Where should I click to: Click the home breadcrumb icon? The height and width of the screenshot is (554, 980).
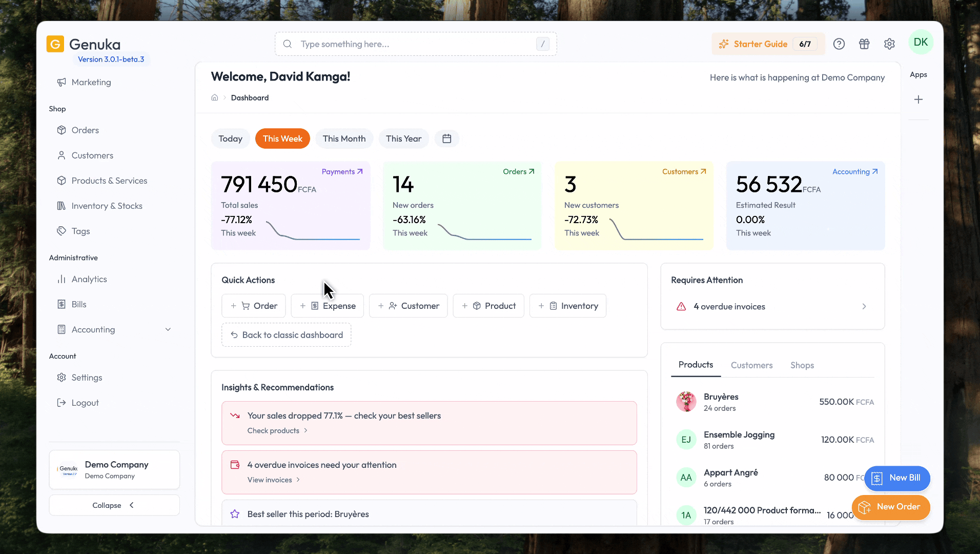coord(215,97)
